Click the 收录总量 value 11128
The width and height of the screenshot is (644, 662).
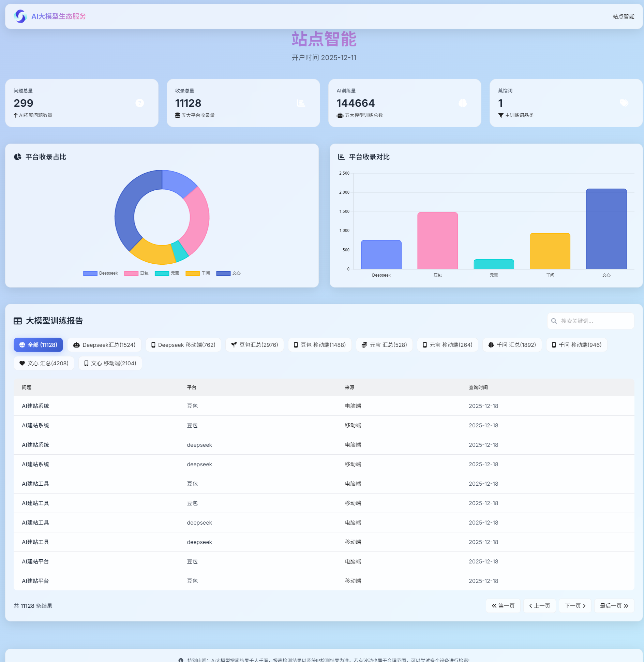188,103
